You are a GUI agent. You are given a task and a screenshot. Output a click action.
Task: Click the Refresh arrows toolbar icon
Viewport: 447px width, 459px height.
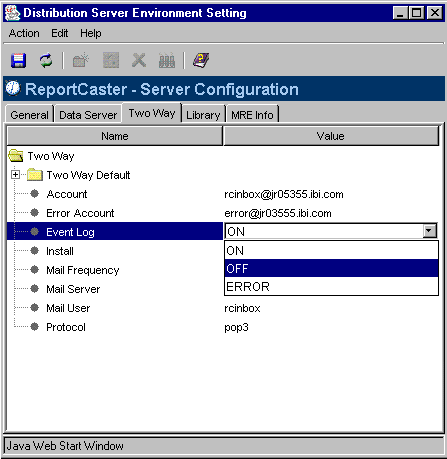tap(46, 60)
